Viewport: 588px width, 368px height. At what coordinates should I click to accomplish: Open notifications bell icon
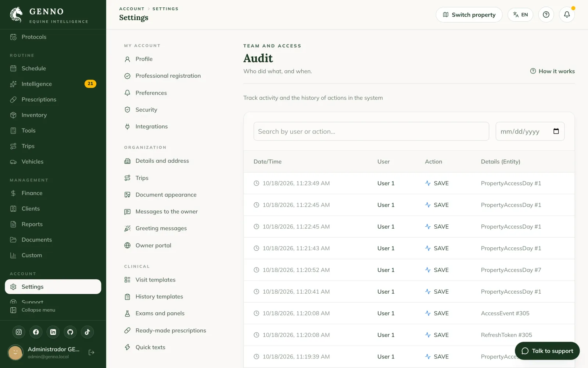pos(567,15)
